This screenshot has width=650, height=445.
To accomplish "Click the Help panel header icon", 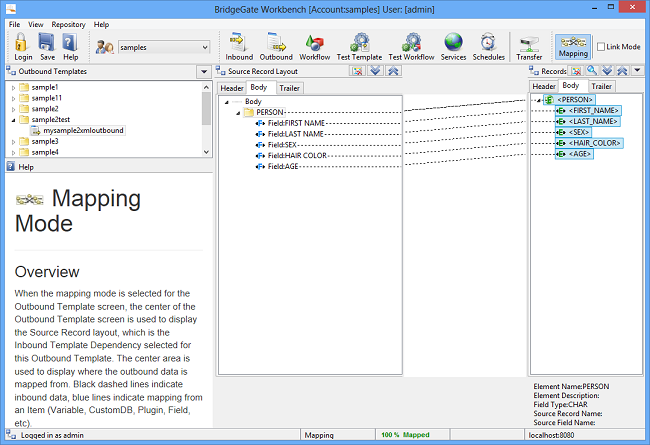I will tap(11, 167).
